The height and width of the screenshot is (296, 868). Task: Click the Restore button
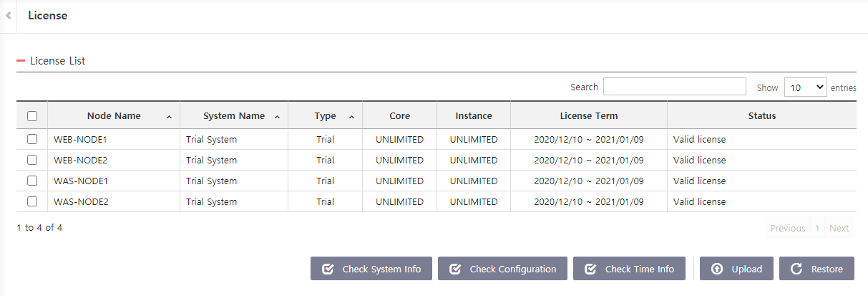[816, 269]
